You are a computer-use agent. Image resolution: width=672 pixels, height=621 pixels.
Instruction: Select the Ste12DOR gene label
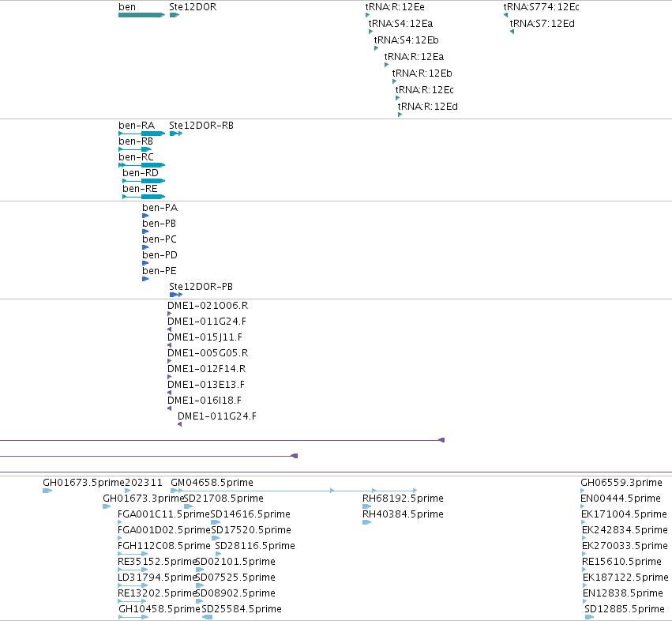[x=193, y=7]
